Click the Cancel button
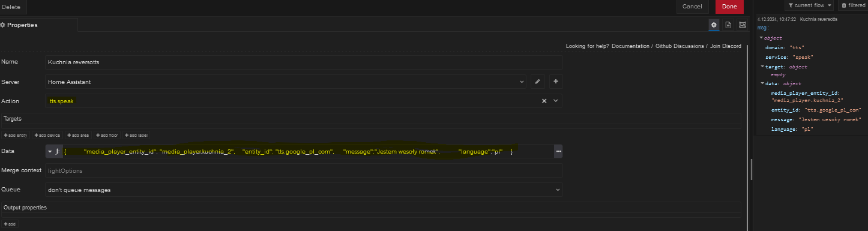Screen dimensions: 868x231 point(692,7)
